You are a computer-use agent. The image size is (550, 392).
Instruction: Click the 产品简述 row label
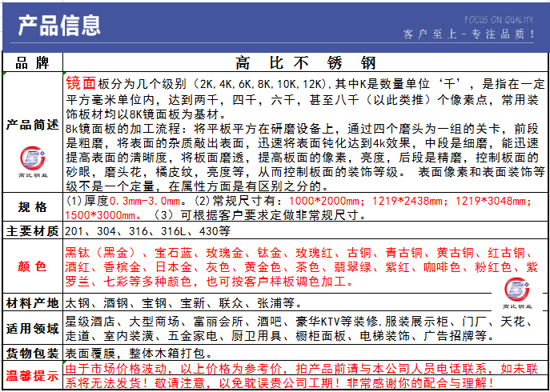(x=32, y=125)
